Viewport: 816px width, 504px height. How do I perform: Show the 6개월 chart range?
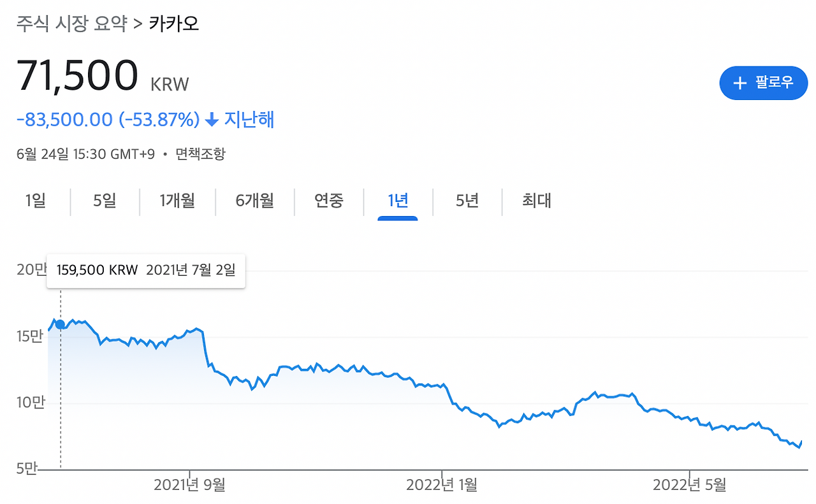(254, 201)
